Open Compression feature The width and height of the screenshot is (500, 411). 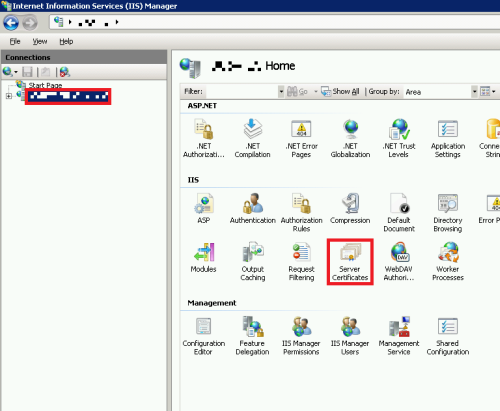[x=350, y=208]
